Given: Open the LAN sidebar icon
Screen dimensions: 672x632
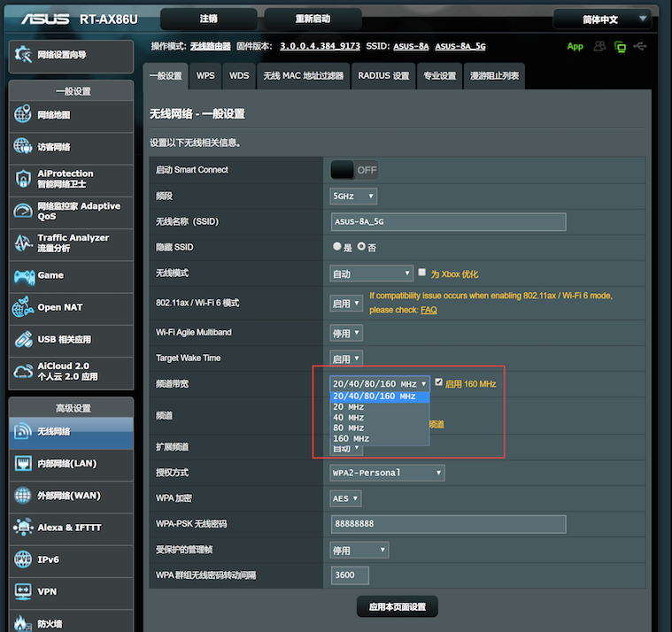Looking at the screenshot, I should (23, 463).
